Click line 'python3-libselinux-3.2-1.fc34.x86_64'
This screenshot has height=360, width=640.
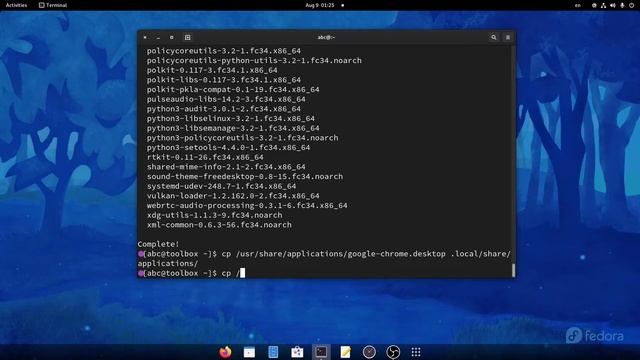pyautogui.click(x=231, y=118)
